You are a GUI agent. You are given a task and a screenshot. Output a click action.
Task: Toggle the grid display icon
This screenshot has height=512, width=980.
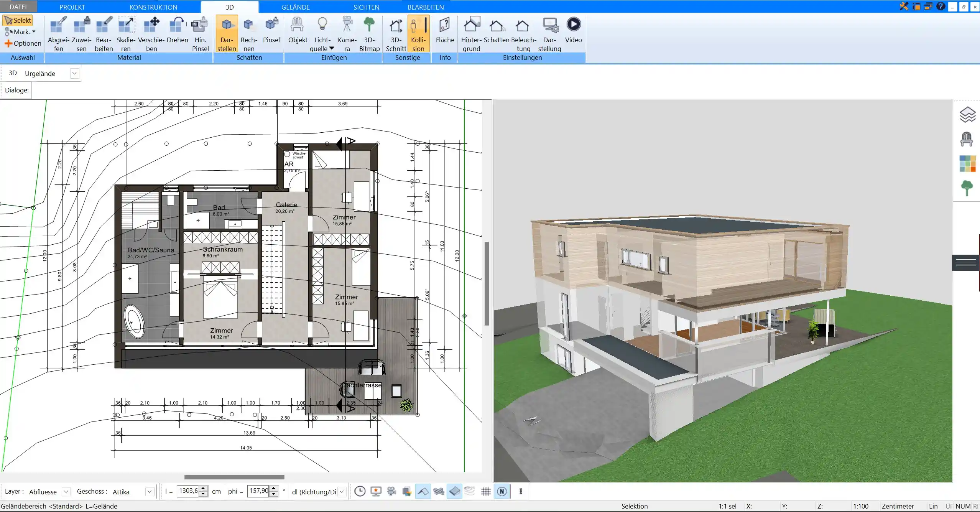pos(486,491)
